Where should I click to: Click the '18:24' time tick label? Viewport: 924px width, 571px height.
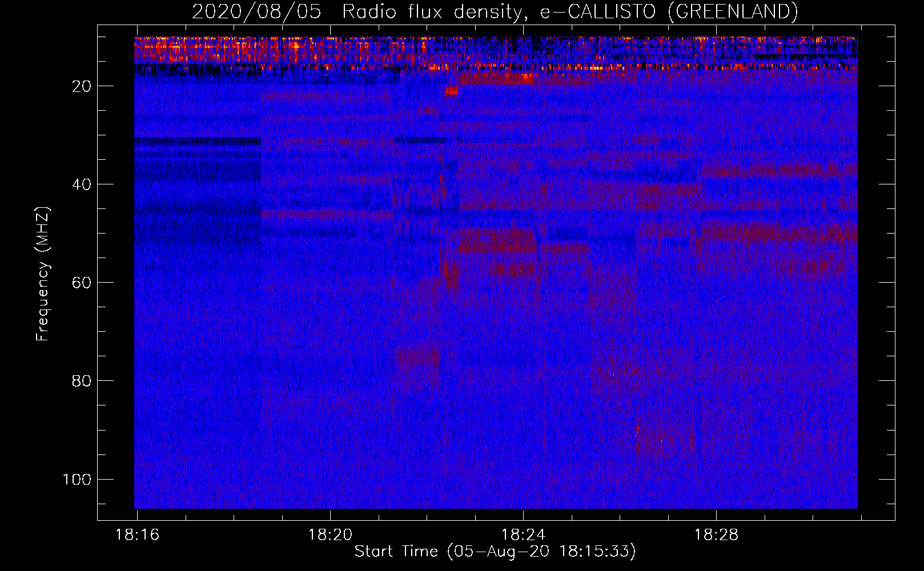(x=523, y=535)
